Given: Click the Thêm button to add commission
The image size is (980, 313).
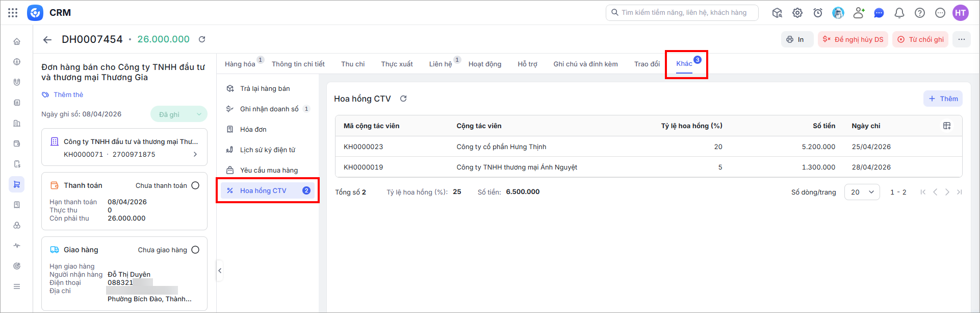Looking at the screenshot, I should (943, 99).
